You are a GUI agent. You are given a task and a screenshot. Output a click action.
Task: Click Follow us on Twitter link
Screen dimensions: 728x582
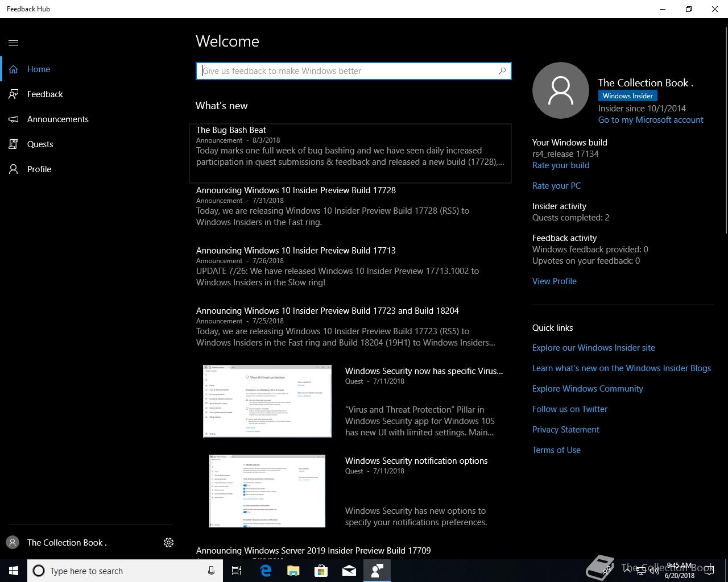570,409
